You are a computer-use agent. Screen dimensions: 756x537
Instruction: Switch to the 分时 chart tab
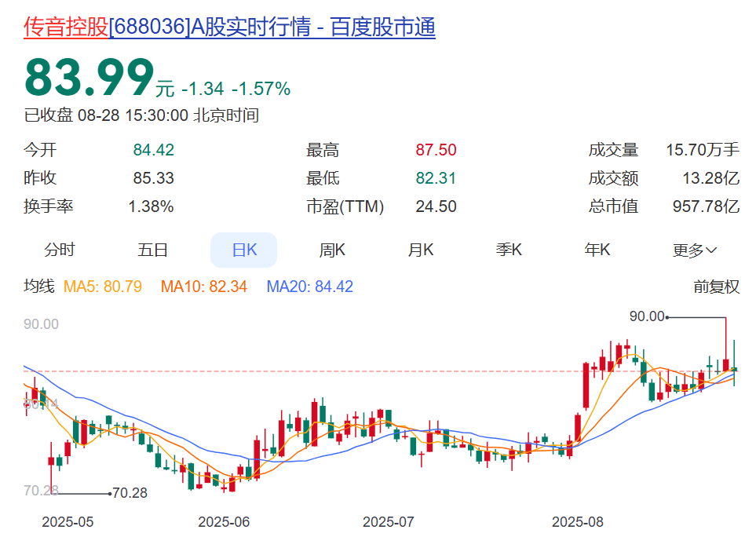[x=60, y=249]
